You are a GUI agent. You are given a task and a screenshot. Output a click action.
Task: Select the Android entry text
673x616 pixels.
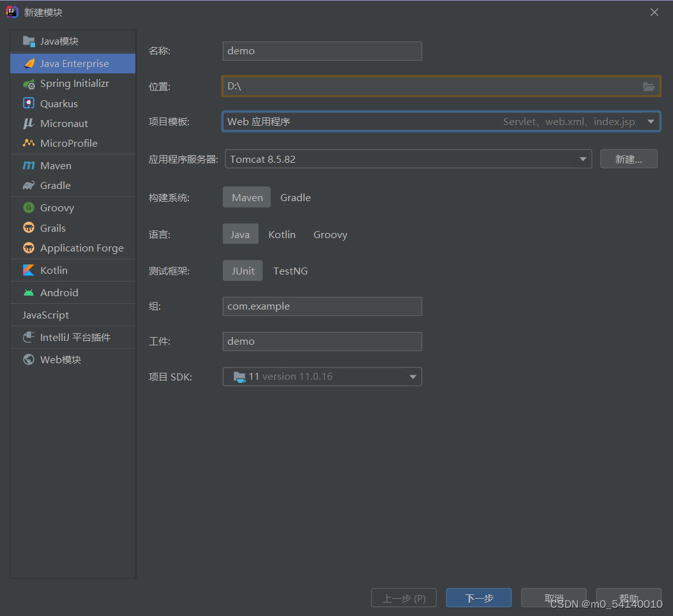click(x=59, y=292)
